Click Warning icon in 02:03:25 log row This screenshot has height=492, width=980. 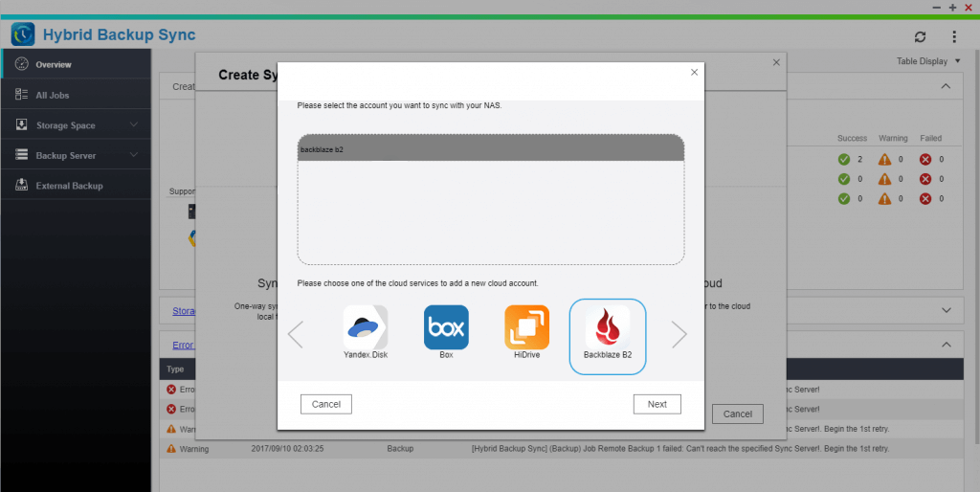coord(171,448)
